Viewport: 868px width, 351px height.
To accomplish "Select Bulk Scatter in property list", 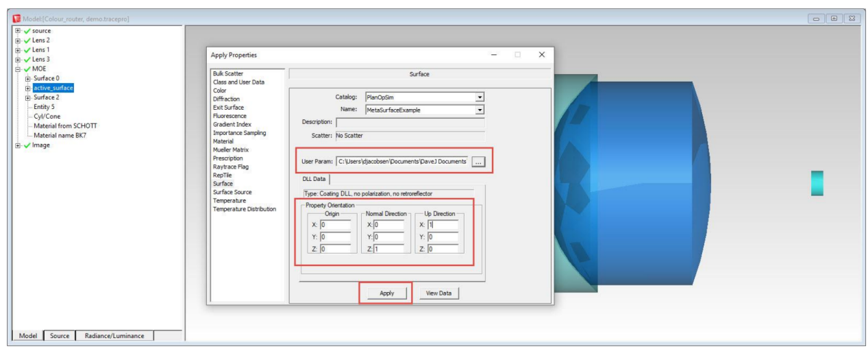I will coord(228,74).
